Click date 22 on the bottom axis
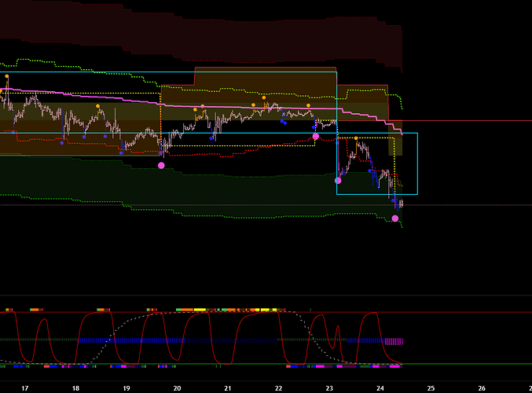This screenshot has width=532, height=393. (x=279, y=387)
